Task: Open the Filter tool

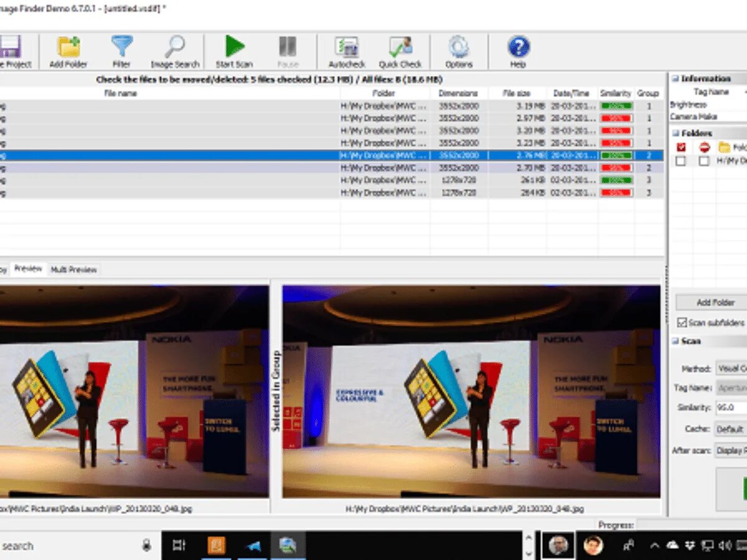Action: [121, 47]
